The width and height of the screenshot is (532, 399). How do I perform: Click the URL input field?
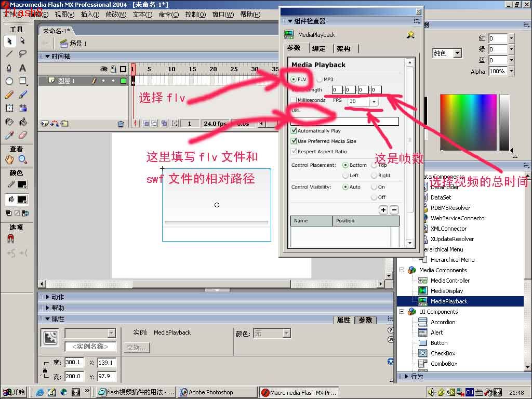point(345,121)
